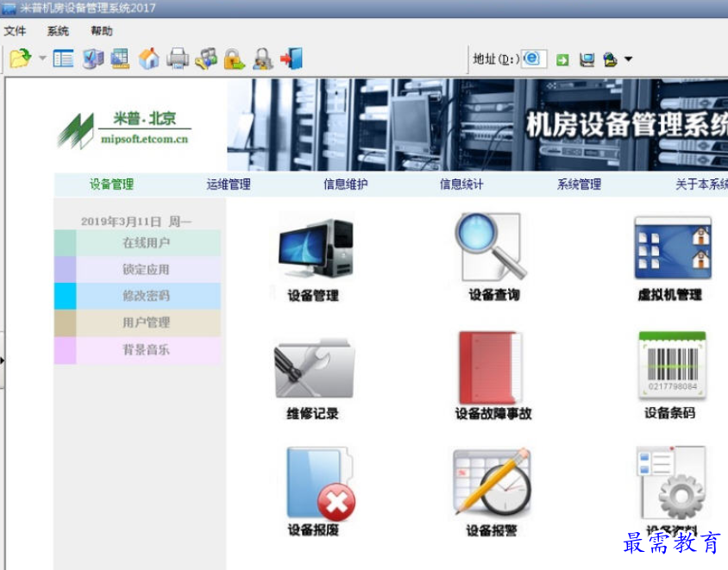
Task: Click the monitor icon next to go arrow
Action: (587, 60)
